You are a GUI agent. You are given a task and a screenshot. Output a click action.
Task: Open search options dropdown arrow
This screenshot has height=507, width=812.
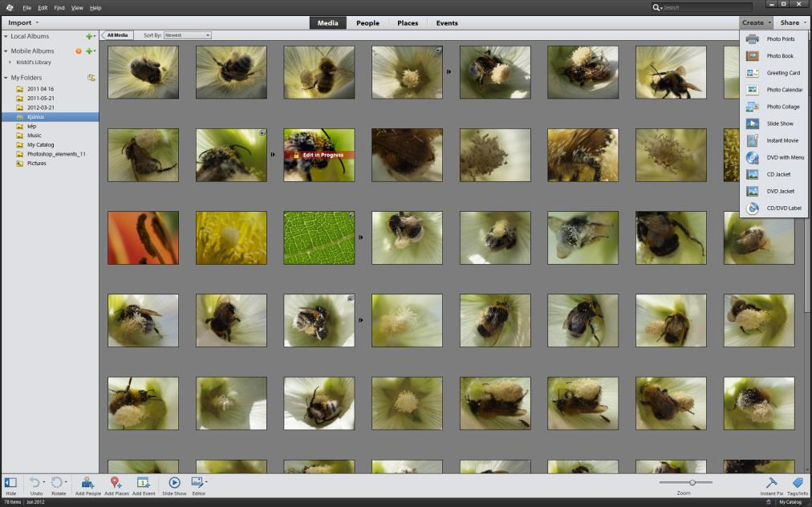click(661, 8)
